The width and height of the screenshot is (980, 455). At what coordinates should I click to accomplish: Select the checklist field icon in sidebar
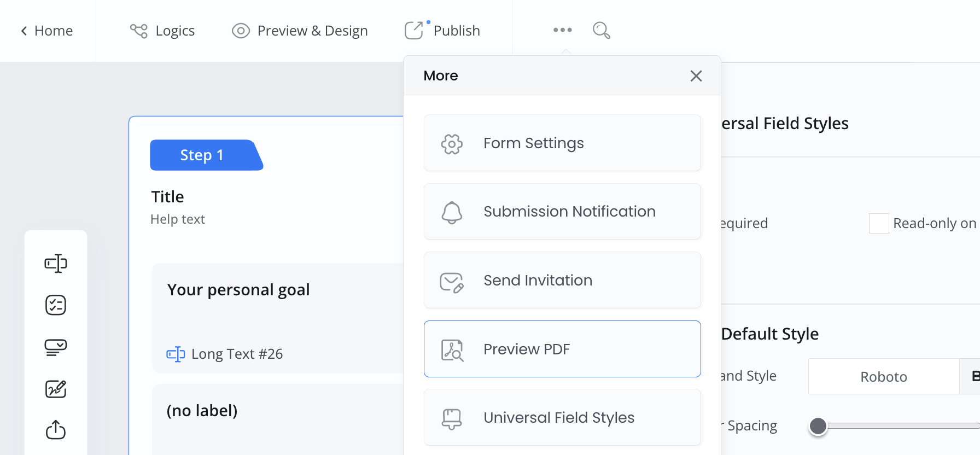[56, 305]
